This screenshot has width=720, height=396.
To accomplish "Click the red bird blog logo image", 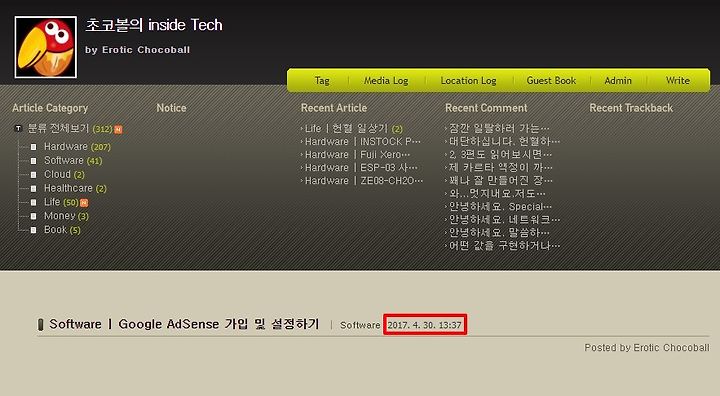I will click(45, 47).
